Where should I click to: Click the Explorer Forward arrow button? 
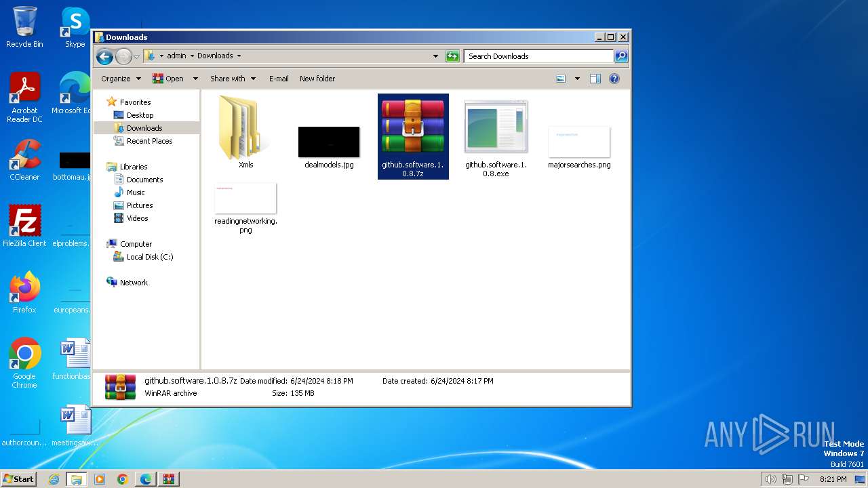click(x=123, y=56)
